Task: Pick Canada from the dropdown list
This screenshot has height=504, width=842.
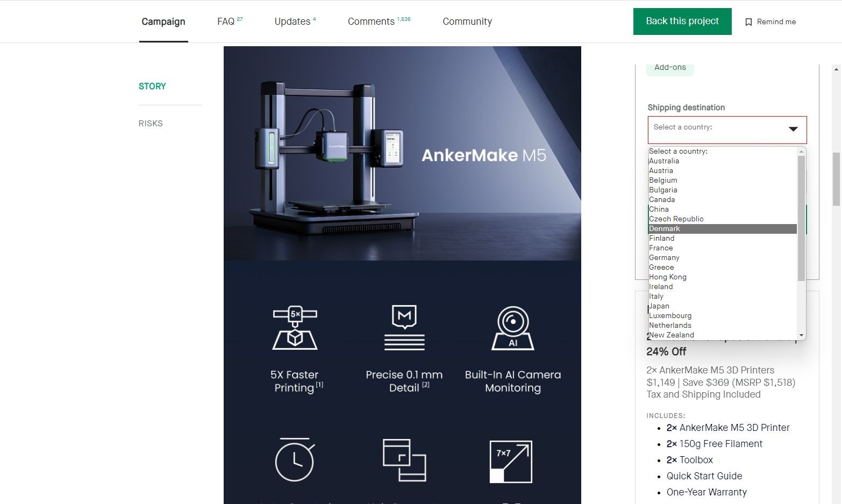Action: (722, 200)
